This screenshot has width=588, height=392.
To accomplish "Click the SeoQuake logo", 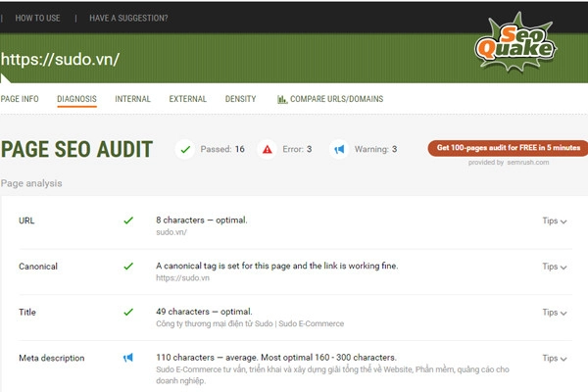I will (516, 46).
